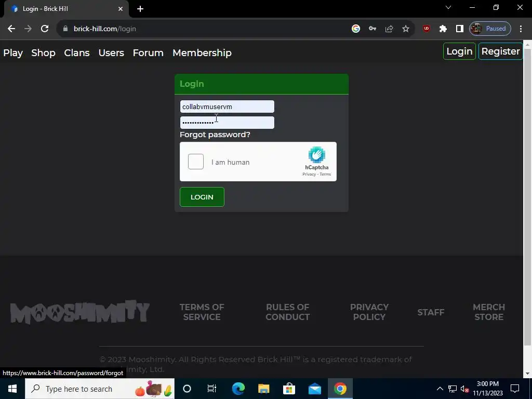Open clock showing 3:00 PM

487,389
